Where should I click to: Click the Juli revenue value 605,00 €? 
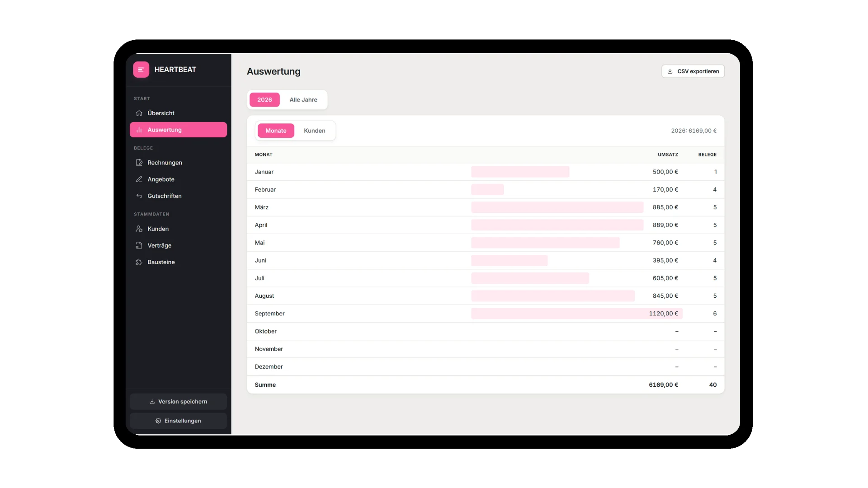665,278
